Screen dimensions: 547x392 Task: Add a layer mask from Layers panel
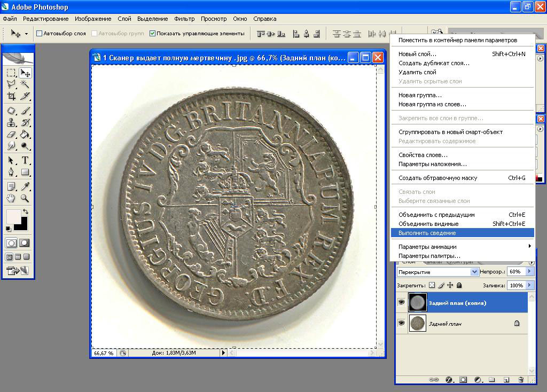[x=463, y=380]
